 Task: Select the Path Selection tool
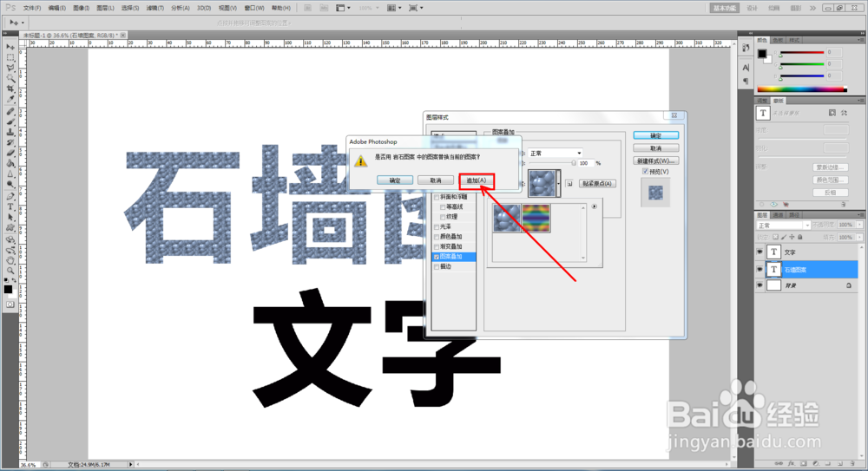pos(10,218)
